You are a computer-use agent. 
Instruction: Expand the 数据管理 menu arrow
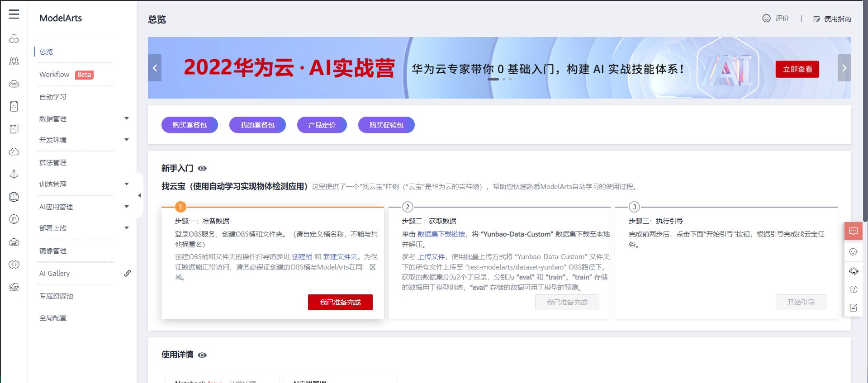127,118
